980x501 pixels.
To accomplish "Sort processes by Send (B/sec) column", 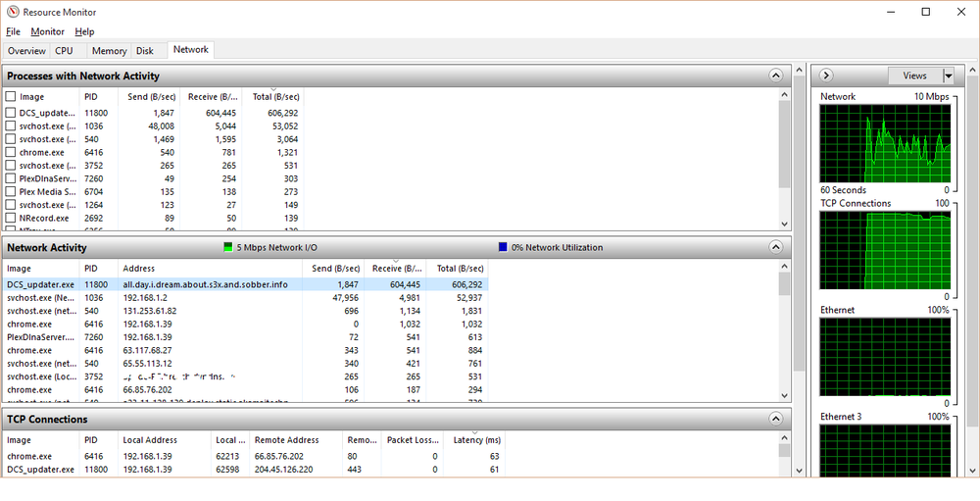I will (x=149, y=96).
